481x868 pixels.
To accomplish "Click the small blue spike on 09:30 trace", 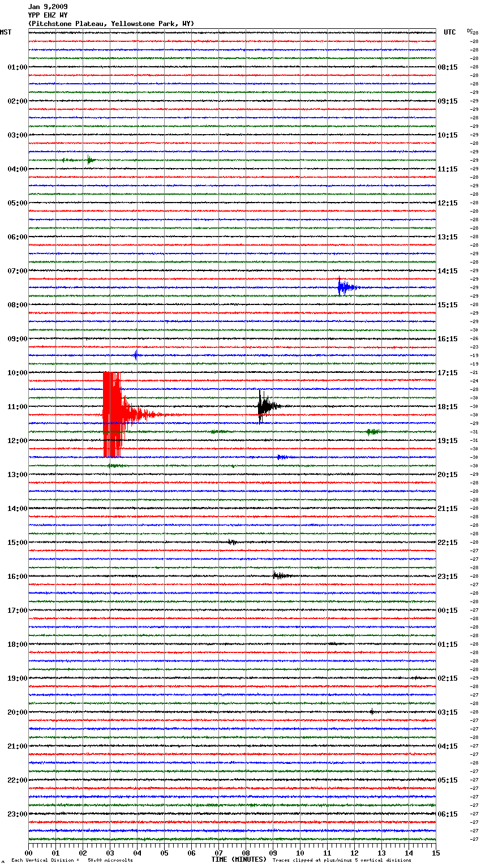I will (x=136, y=355).
